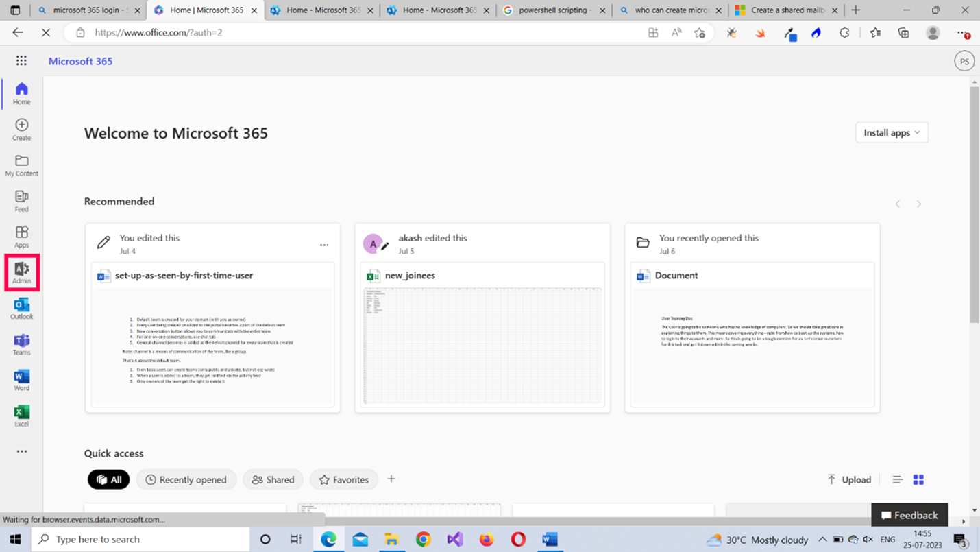Viewport: 980px width, 552px height.
Task: Open Excel from the left sidebar
Action: pos(21,415)
